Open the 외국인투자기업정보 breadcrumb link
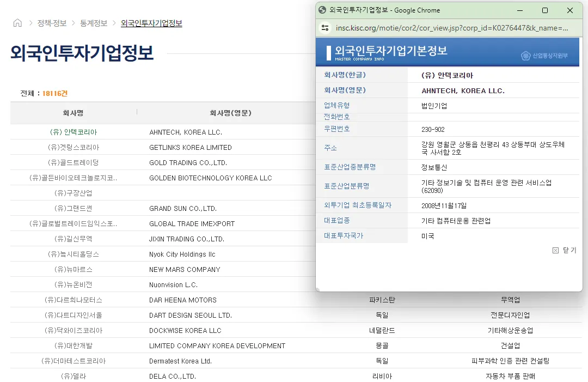Screen dimensions: 588x382 [x=151, y=23]
